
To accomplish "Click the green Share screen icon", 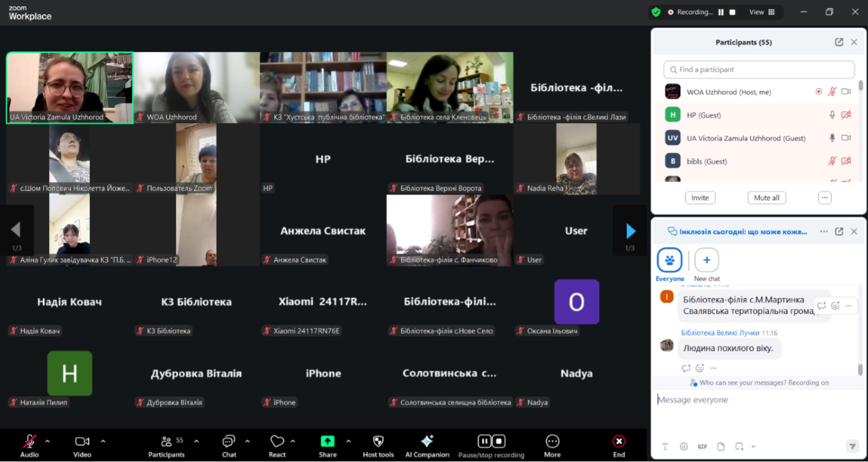I will click(327, 442).
